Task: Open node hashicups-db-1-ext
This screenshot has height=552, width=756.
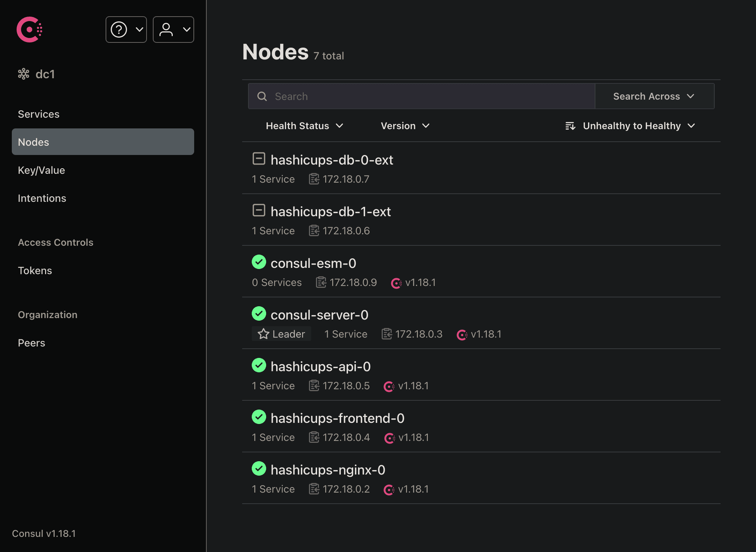Action: [331, 211]
